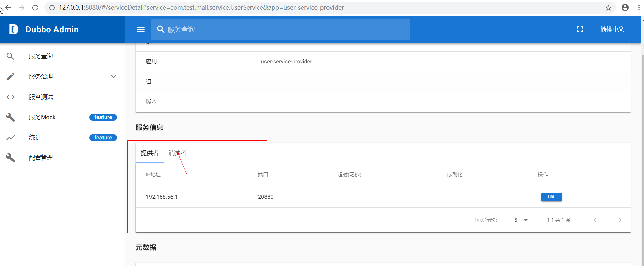Switch to the 消费者 tab

pos(177,153)
